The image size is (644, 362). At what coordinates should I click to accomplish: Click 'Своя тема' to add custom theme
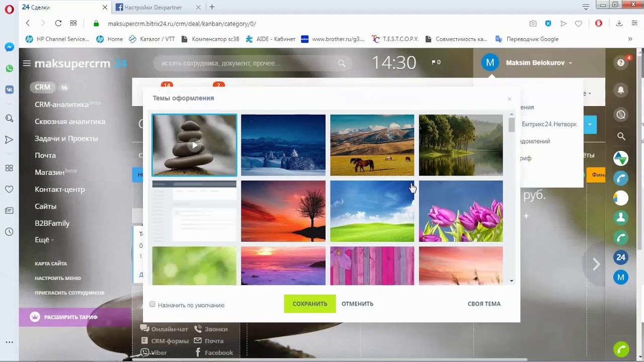[x=484, y=304]
